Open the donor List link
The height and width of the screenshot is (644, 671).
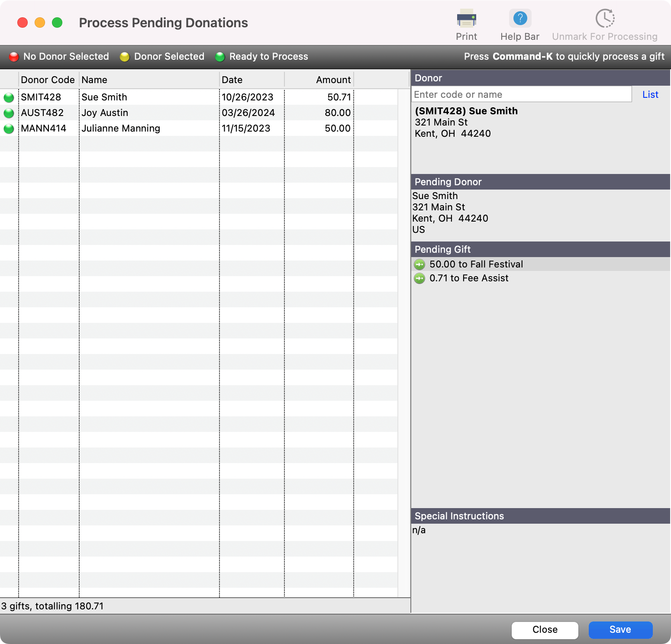click(x=650, y=94)
